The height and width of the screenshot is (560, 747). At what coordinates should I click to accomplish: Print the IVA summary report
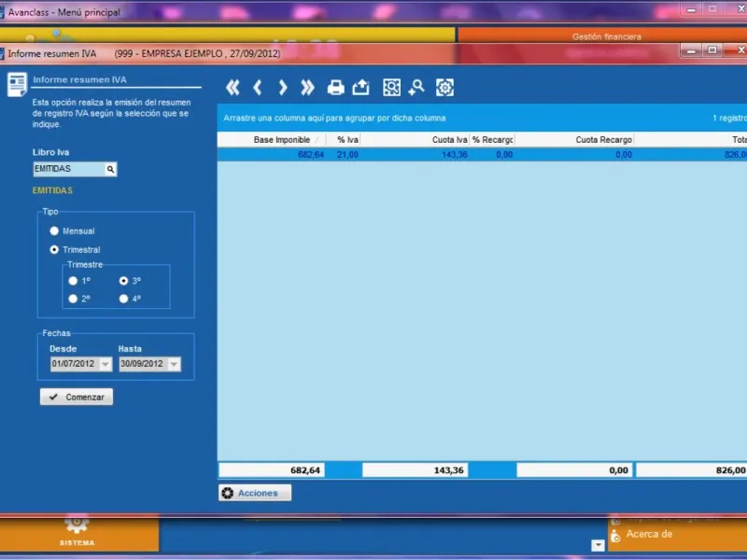(335, 88)
